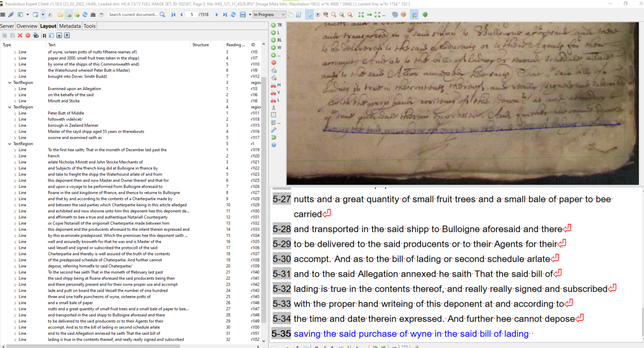The height and width of the screenshot is (348, 644).
Task: Click the Reading order column header
Action: 235,45
